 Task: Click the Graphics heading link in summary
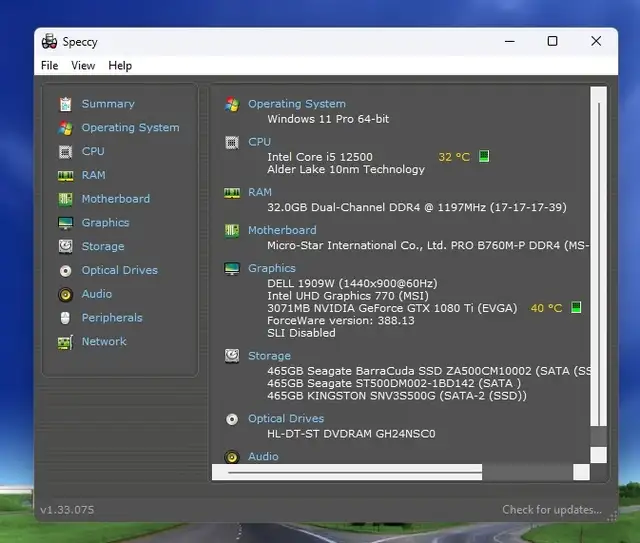coord(271,268)
